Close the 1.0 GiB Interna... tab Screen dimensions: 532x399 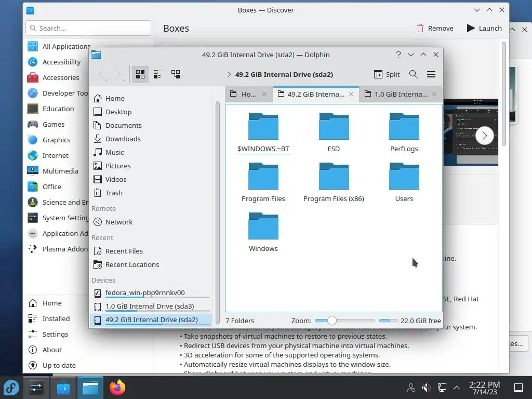click(434, 94)
